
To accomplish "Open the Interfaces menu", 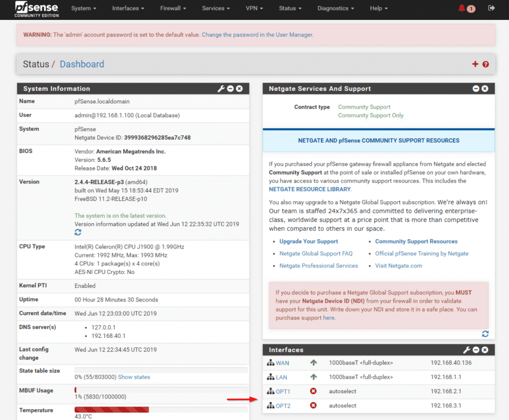I will [128, 8].
